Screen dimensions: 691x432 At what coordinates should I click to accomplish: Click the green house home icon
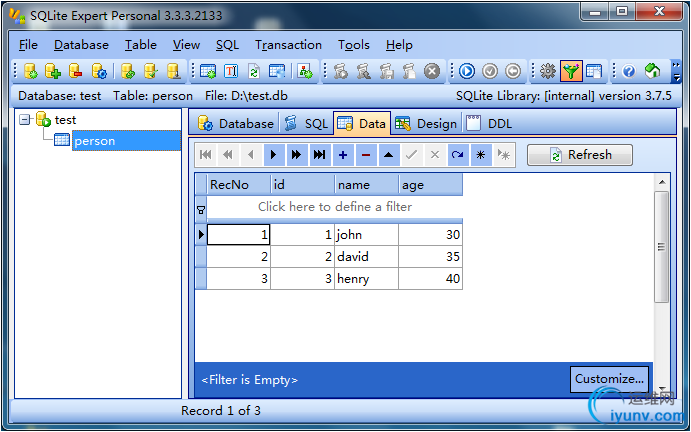[652, 71]
